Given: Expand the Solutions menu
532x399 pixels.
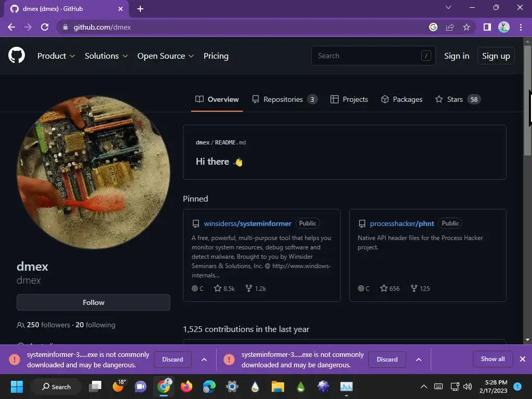Looking at the screenshot, I should coord(106,56).
